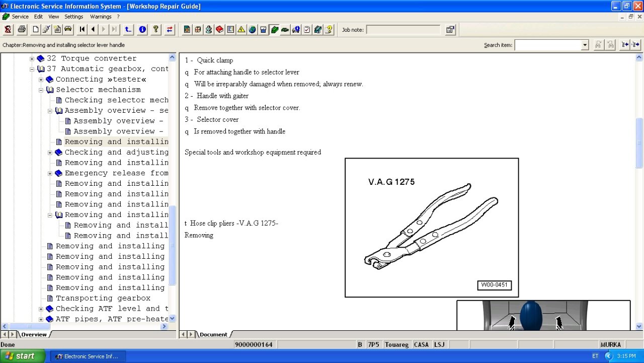The image size is (644, 363).
Task: Switch to the Overview tab
Action: point(34,334)
